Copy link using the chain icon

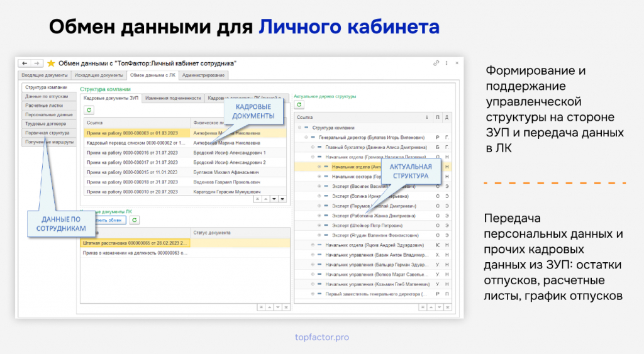pyautogui.click(x=436, y=64)
